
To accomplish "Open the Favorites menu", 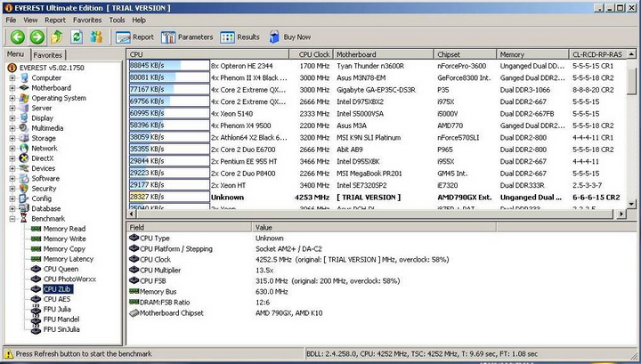I will point(87,20).
